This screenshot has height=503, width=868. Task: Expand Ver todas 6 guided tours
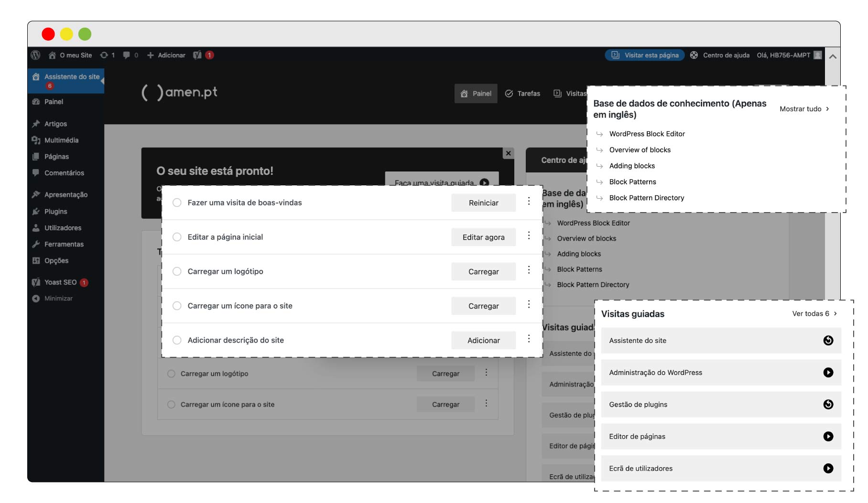(x=815, y=313)
